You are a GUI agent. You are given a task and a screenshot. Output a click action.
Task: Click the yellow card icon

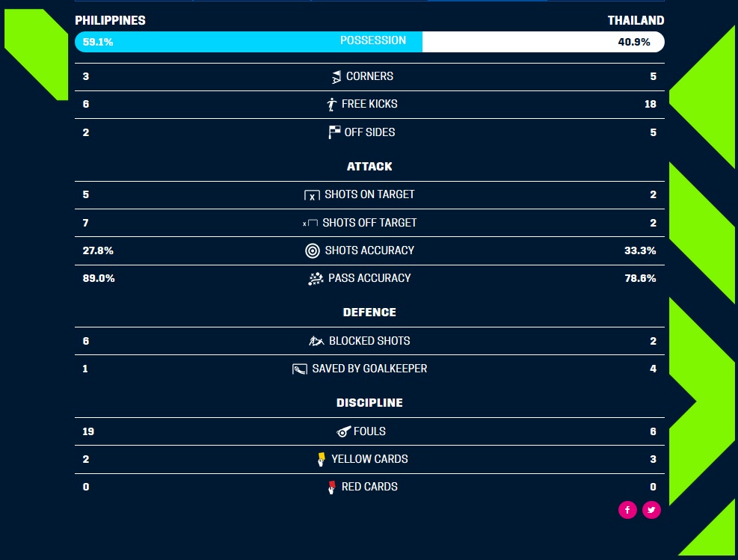pos(322,459)
